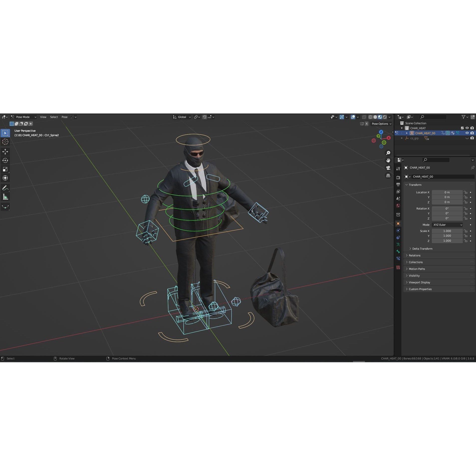Open the Pose Mode dropdown
The image size is (476, 476).
point(24,117)
